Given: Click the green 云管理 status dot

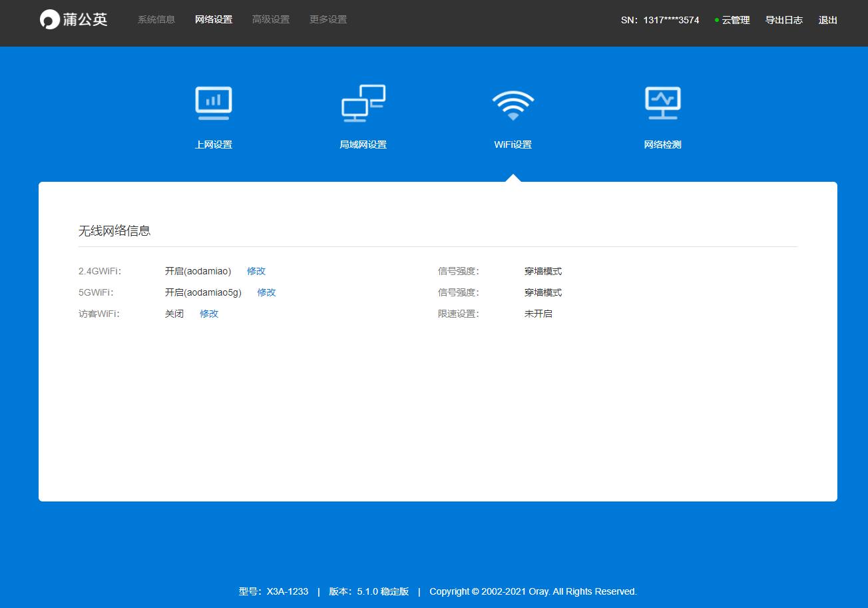Looking at the screenshot, I should [x=717, y=21].
